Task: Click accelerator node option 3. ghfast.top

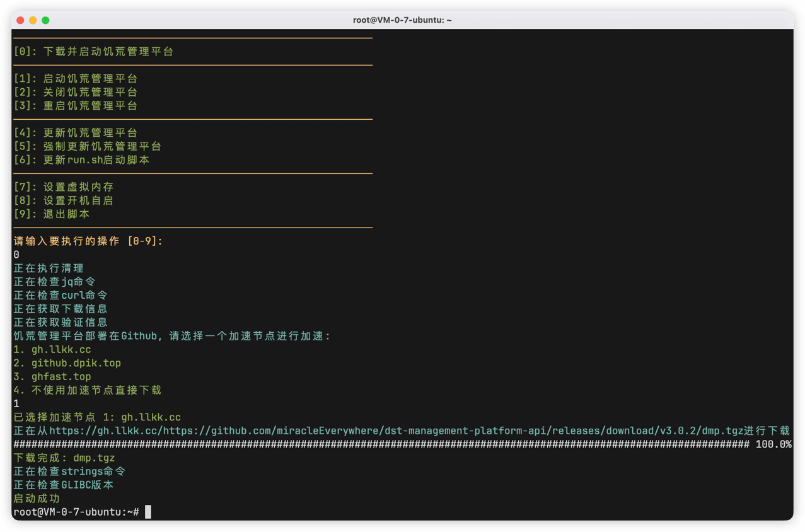Action: (x=52, y=377)
